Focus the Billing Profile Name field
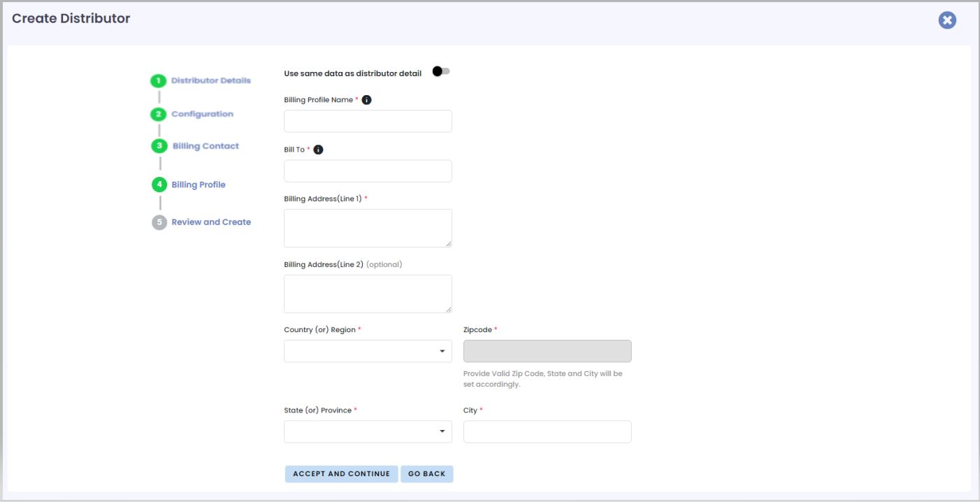Screen dimensions: 980x502 pos(368,121)
